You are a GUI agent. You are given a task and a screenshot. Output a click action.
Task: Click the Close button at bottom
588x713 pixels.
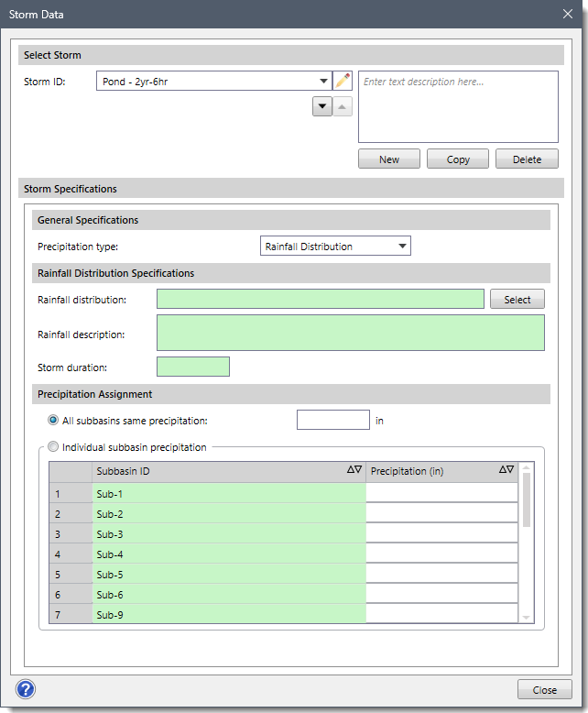pyautogui.click(x=545, y=690)
